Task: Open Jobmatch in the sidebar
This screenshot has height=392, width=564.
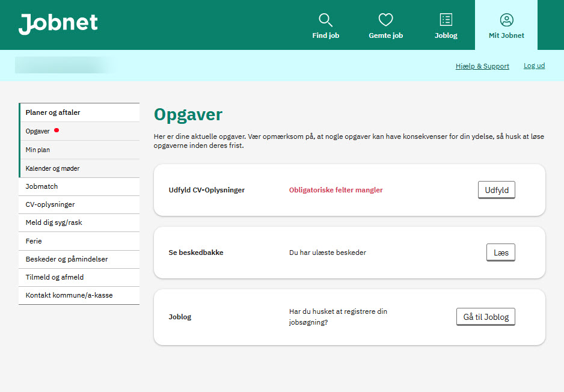Action: (79, 186)
